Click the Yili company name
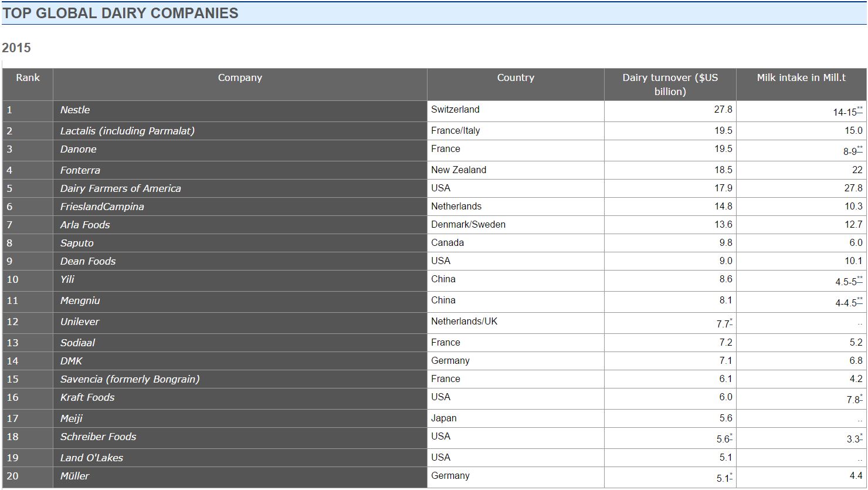Viewport: 868px width, 490px height. click(x=67, y=280)
